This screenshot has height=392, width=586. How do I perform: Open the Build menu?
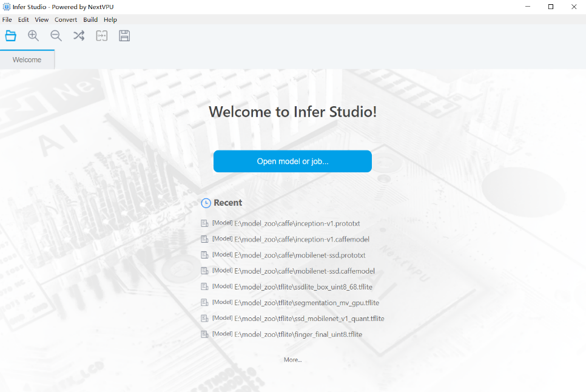(90, 20)
